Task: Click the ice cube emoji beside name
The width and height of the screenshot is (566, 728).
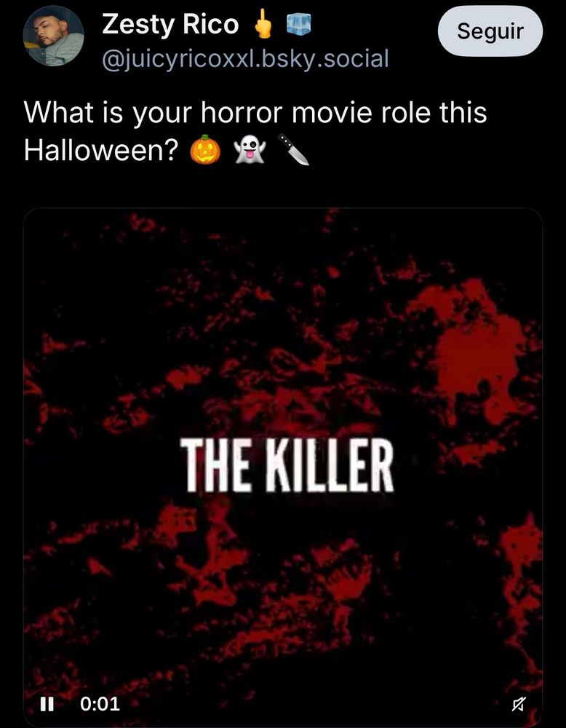Action: 298,24
